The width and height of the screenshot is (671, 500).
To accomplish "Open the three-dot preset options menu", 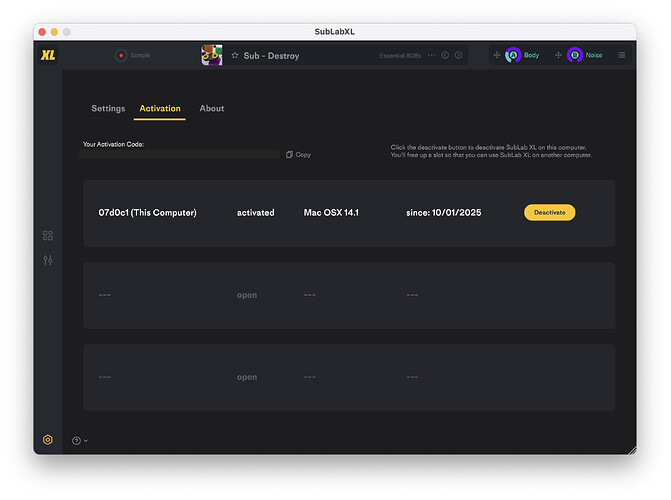I will 432,55.
